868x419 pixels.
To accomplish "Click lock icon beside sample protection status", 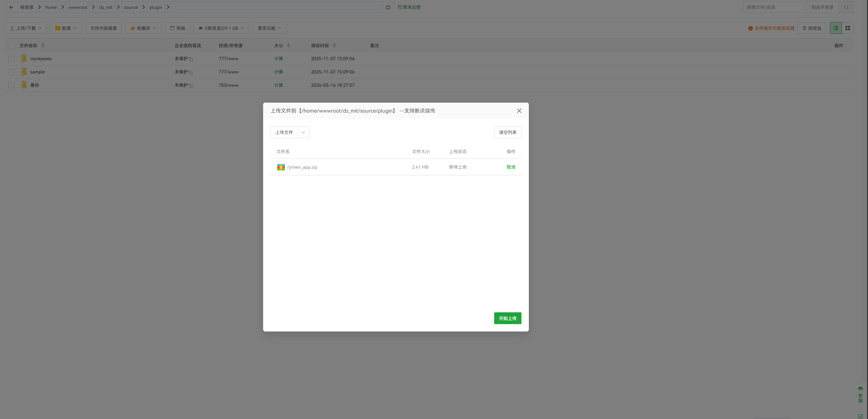I will point(191,72).
